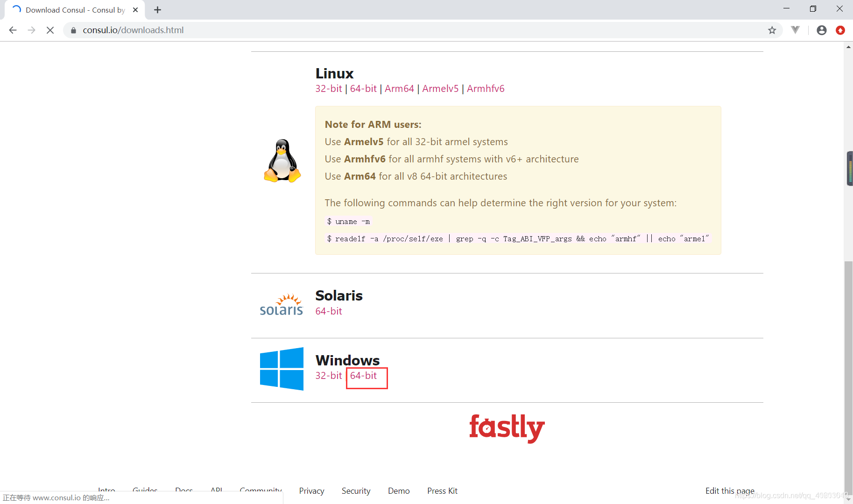Download Linux Armelv5 build
The image size is (853, 504).
pos(440,89)
